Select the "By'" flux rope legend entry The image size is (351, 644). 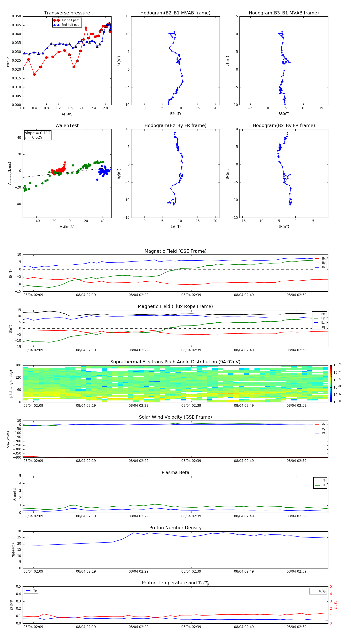[x=320, y=318]
